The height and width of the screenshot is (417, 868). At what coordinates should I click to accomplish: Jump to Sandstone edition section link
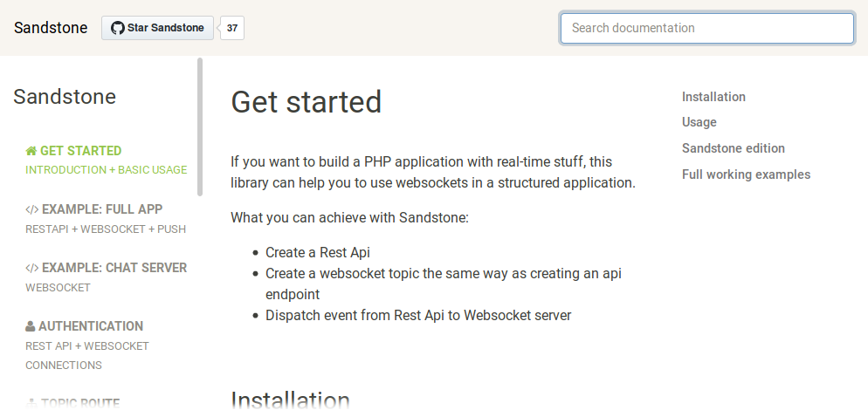pos(734,148)
